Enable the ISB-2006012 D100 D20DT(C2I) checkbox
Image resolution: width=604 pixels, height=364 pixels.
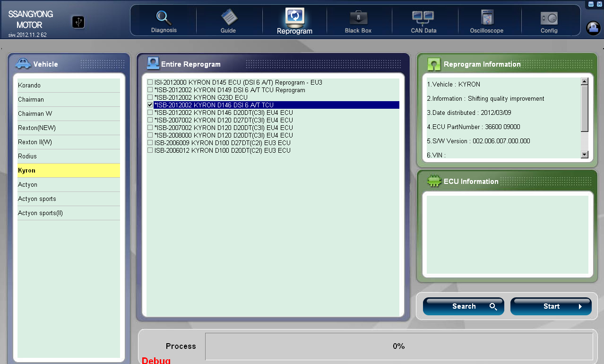pyautogui.click(x=150, y=150)
